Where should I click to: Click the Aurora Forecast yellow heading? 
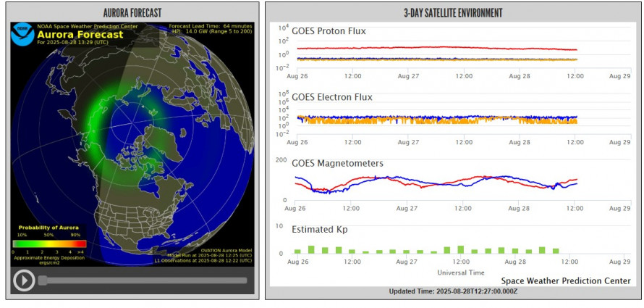(80, 35)
